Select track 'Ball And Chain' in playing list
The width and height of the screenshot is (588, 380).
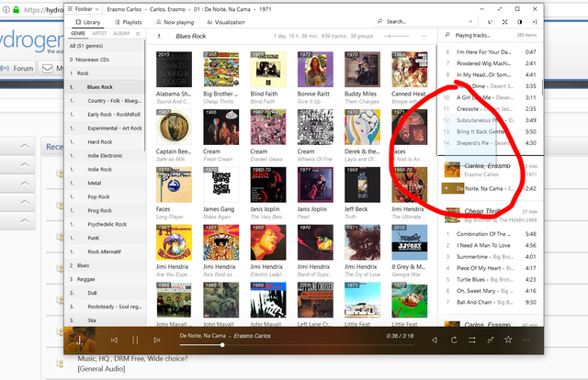pos(491,302)
